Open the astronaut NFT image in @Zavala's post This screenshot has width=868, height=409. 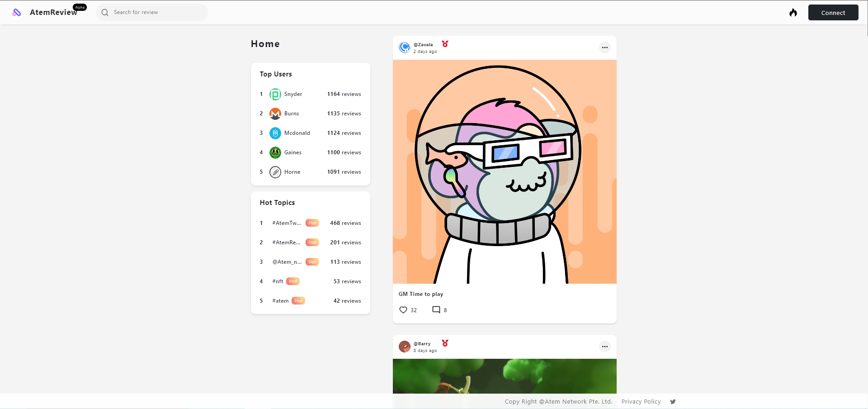click(x=505, y=172)
